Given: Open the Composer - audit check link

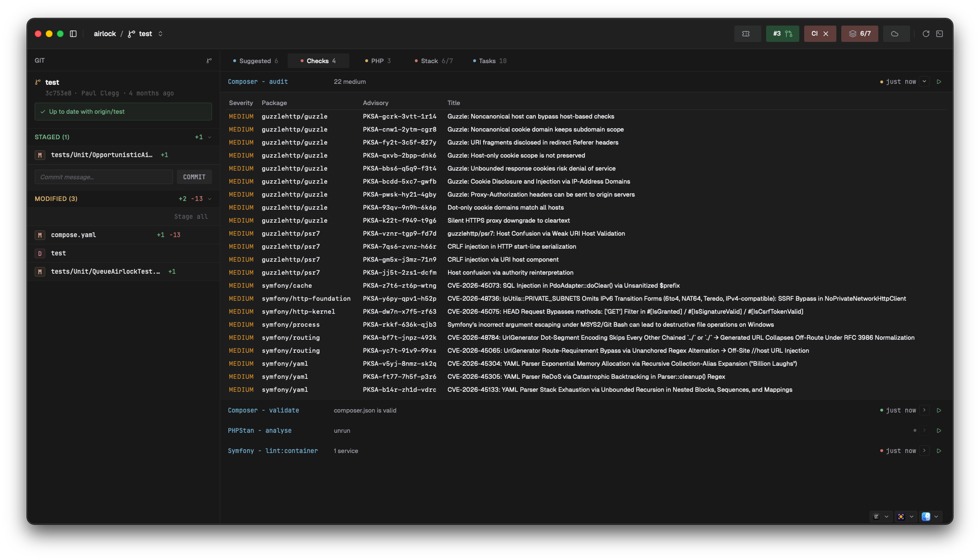Looking at the screenshot, I should click(258, 82).
